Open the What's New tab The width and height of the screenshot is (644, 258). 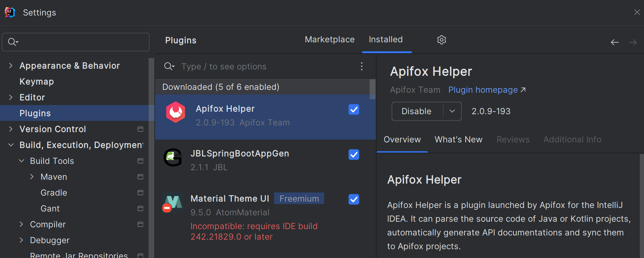458,140
